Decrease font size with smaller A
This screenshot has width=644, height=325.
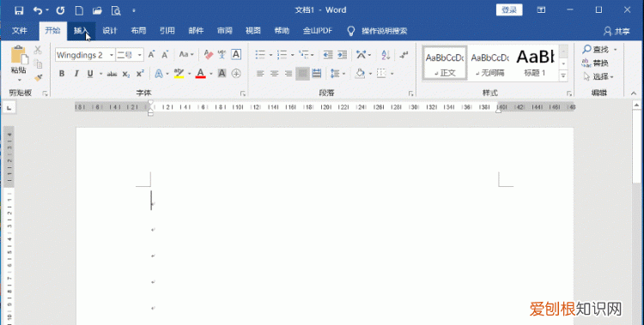tap(165, 55)
